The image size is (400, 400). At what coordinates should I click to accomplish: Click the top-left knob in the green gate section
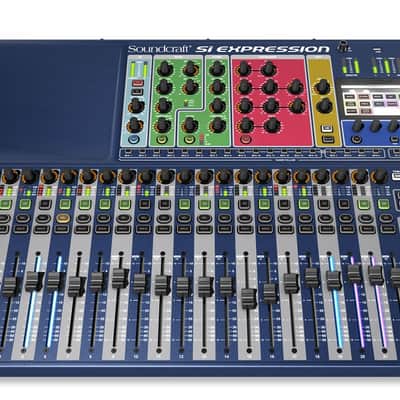pos(165,69)
